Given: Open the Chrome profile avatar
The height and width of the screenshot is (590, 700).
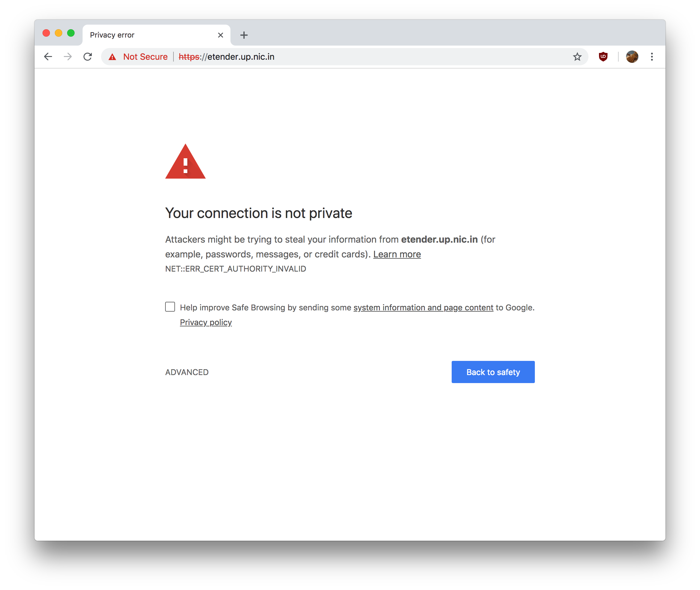Looking at the screenshot, I should 632,57.
